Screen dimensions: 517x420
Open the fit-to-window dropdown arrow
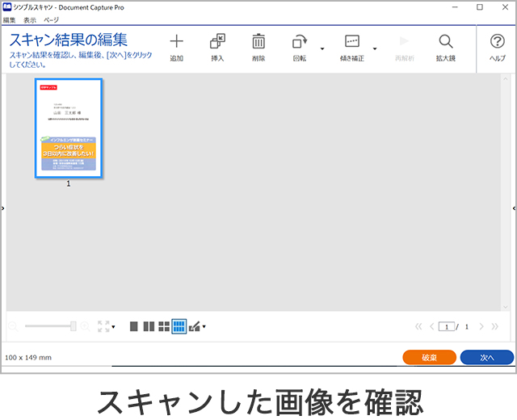[x=113, y=327]
